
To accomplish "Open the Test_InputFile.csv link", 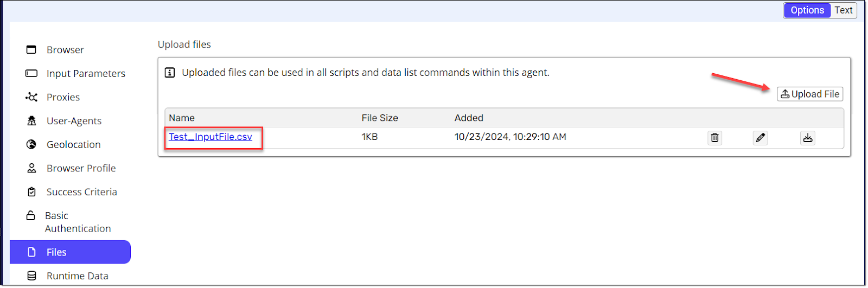I will [210, 137].
